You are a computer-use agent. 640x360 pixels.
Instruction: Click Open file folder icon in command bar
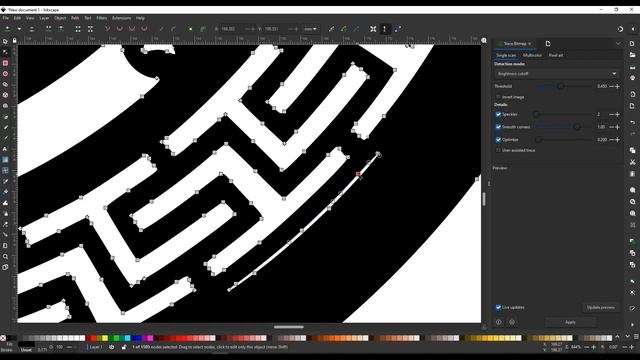click(x=632, y=55)
